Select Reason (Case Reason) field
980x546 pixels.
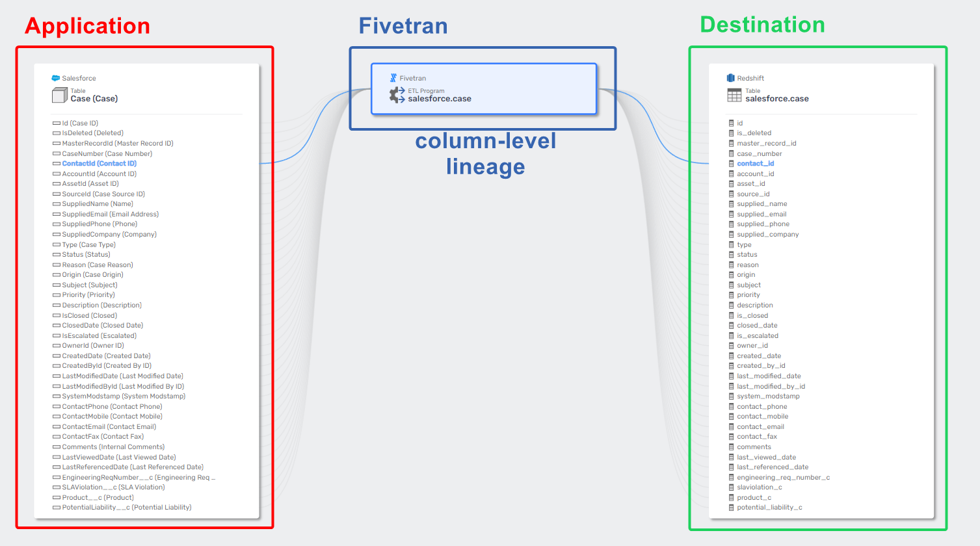[98, 265]
